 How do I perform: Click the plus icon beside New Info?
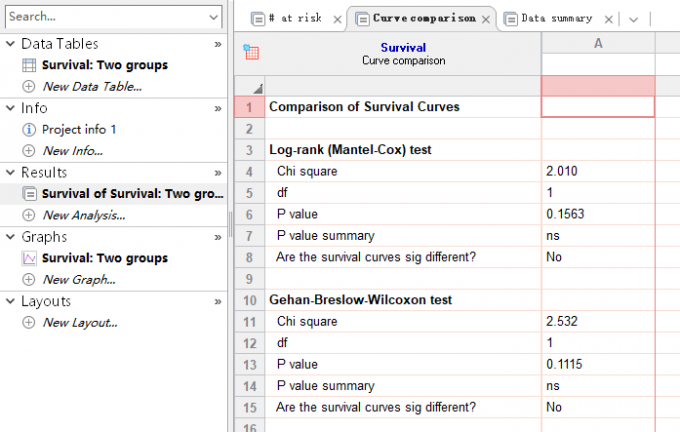pos(29,151)
